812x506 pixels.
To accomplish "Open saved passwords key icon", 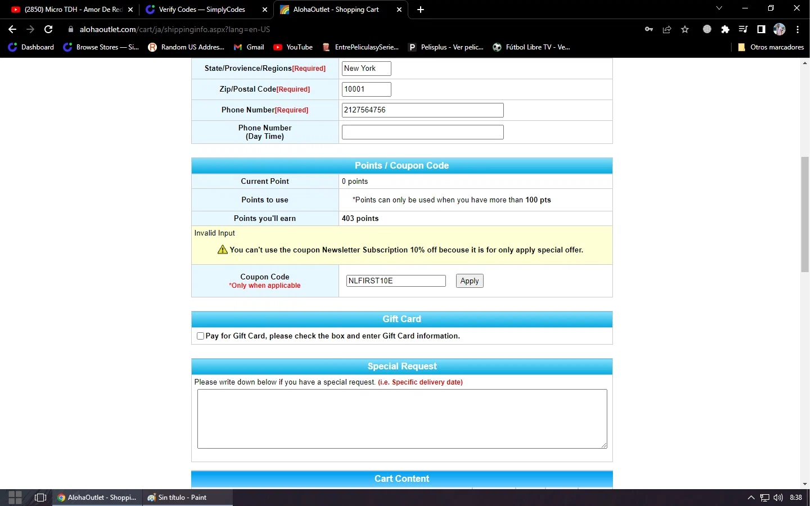I will pos(649,29).
